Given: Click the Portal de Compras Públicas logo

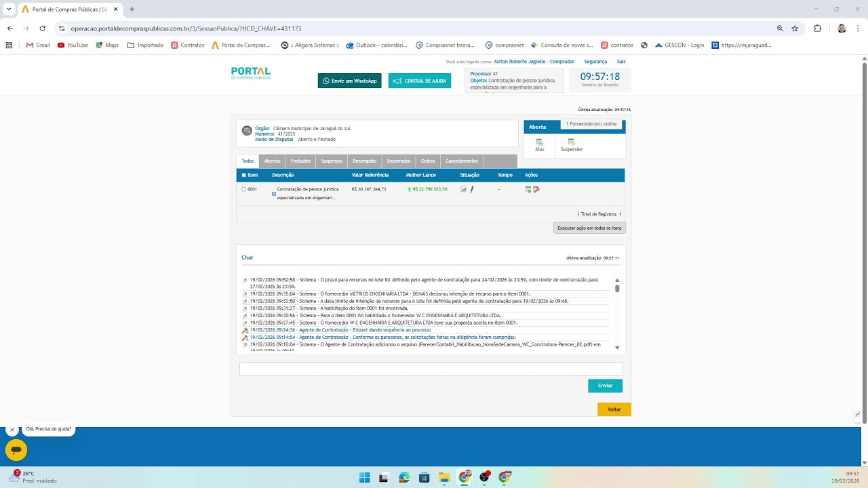Looking at the screenshot, I should click(x=251, y=73).
